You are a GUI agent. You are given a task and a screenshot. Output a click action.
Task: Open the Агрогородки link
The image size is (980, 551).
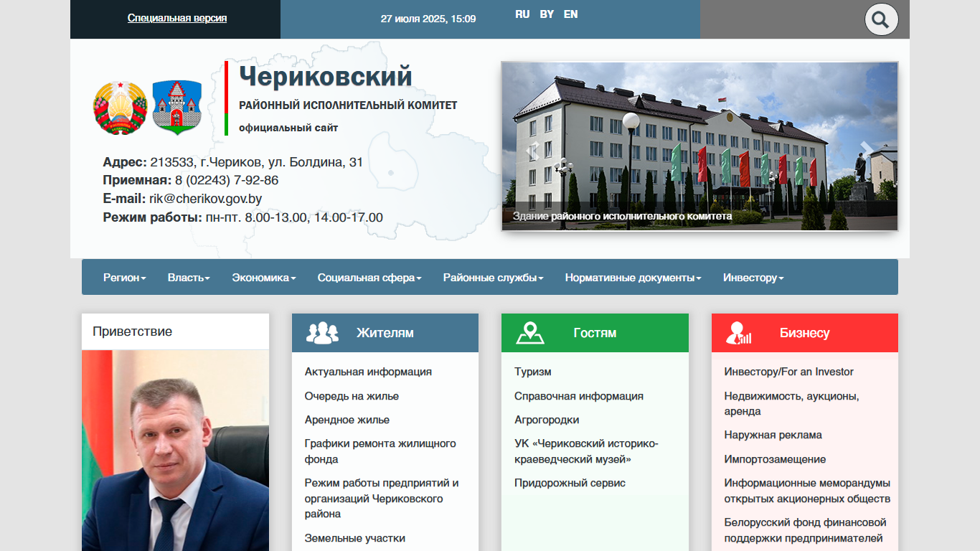547,420
